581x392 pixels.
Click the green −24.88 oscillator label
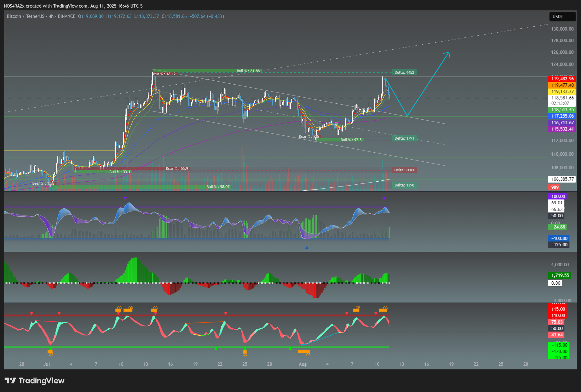pyautogui.click(x=557, y=227)
